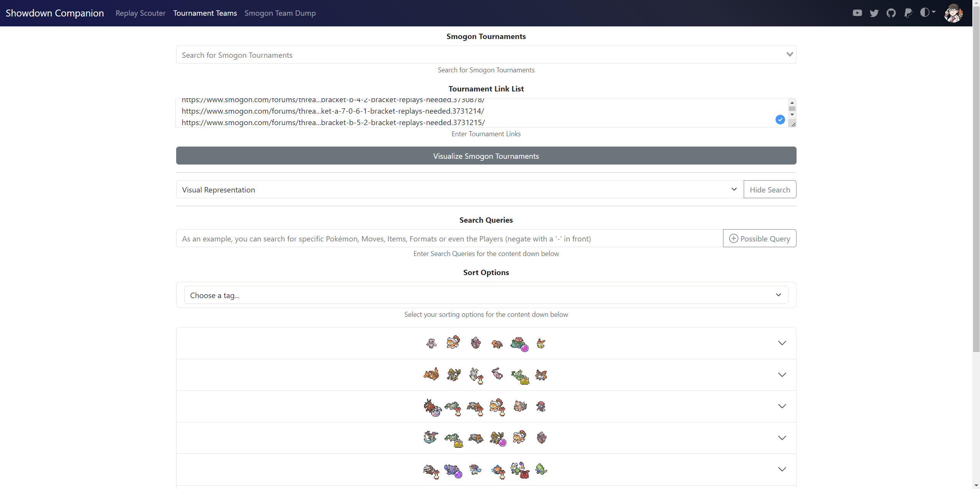Click the Volcarona sprite in second team
Screen dimensions: 980x489
coord(541,375)
